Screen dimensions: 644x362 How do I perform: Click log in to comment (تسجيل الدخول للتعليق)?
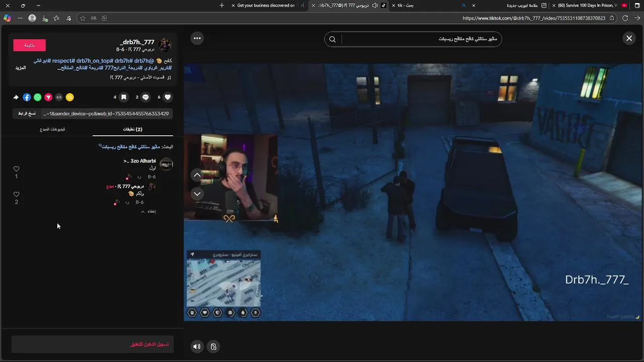tap(149, 344)
